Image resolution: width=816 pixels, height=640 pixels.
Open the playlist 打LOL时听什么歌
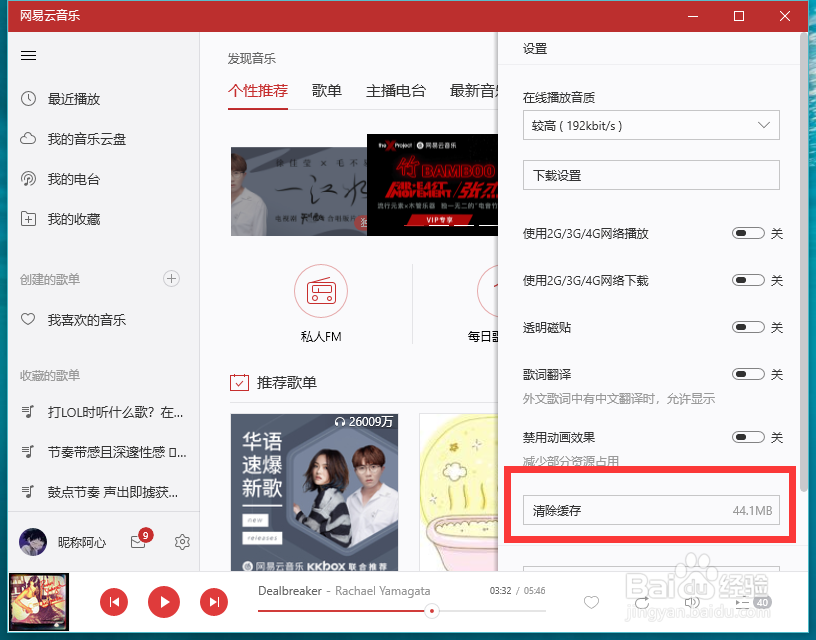104,413
